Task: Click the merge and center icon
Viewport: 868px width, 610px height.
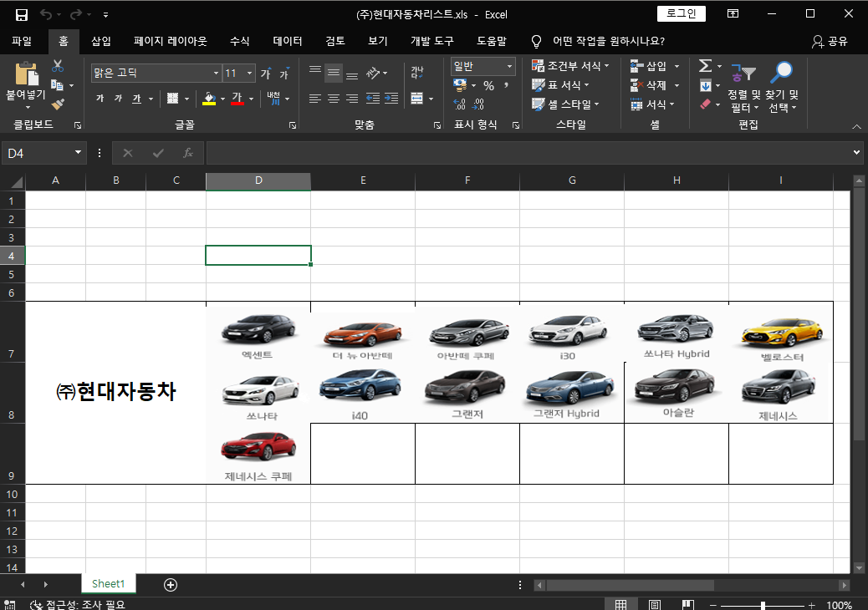Action: 417,99
